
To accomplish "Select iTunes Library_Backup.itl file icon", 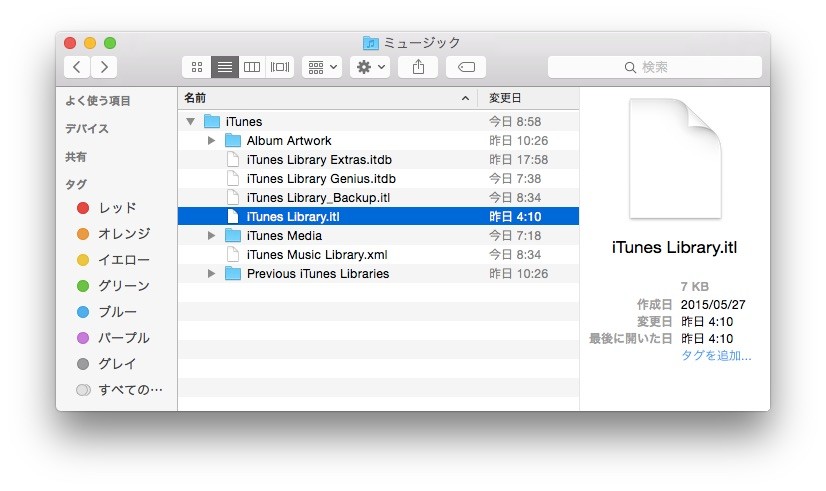I will (233, 198).
